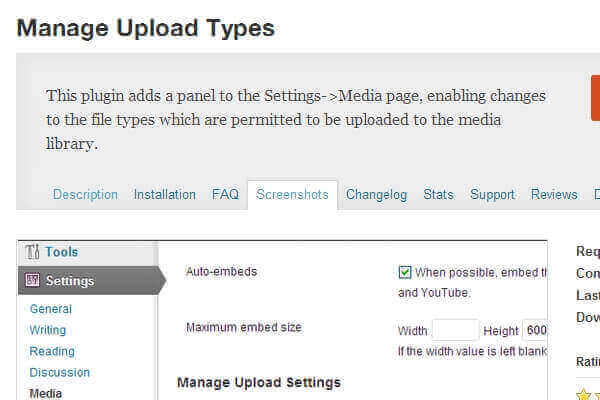Click the embed Height input field

pyautogui.click(x=535, y=331)
